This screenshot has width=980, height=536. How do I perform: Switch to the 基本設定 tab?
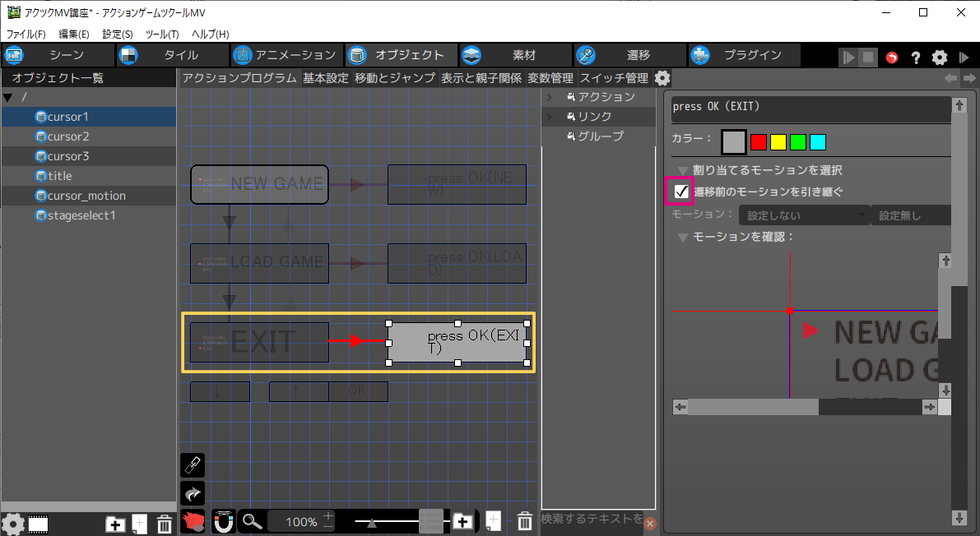[325, 79]
